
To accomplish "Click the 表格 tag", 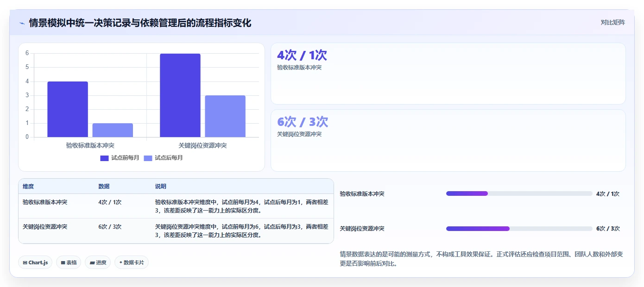I will [69, 262].
